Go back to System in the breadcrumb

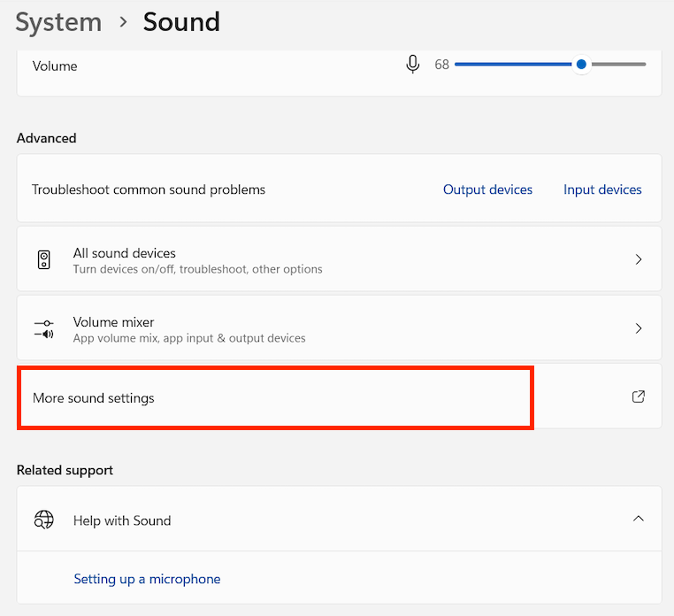(58, 22)
